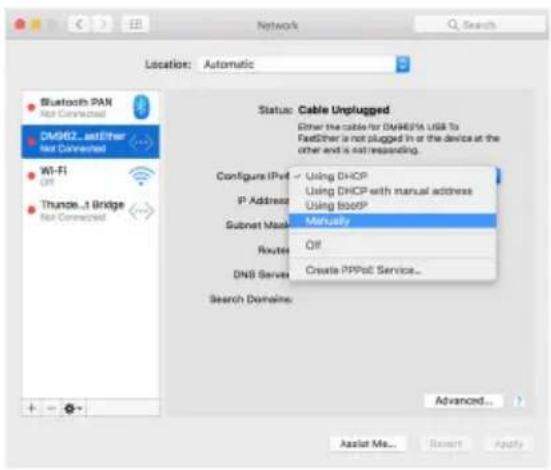Go forward using the right arrow
Screen dimensions: 551x470
[x=102, y=25]
